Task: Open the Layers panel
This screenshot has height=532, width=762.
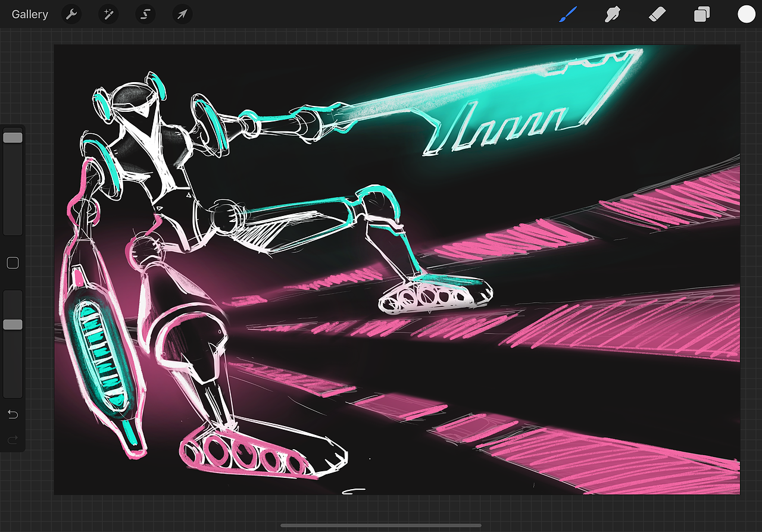Action: tap(702, 14)
